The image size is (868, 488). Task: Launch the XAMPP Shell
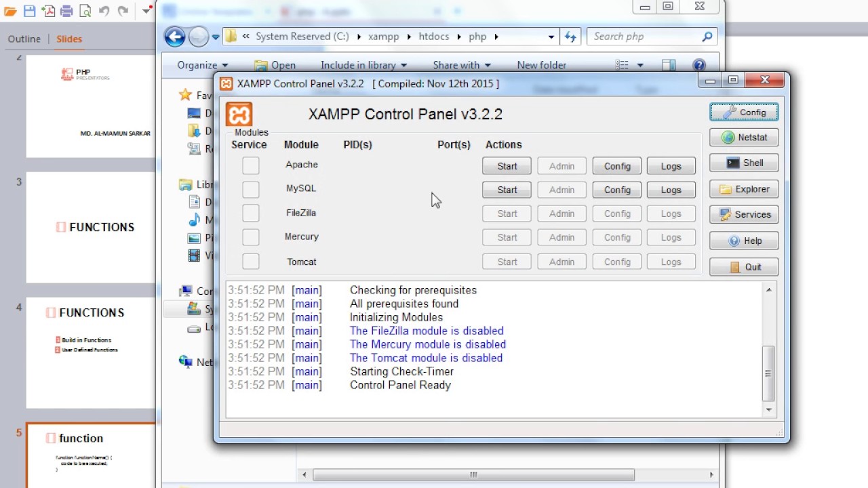(x=744, y=163)
